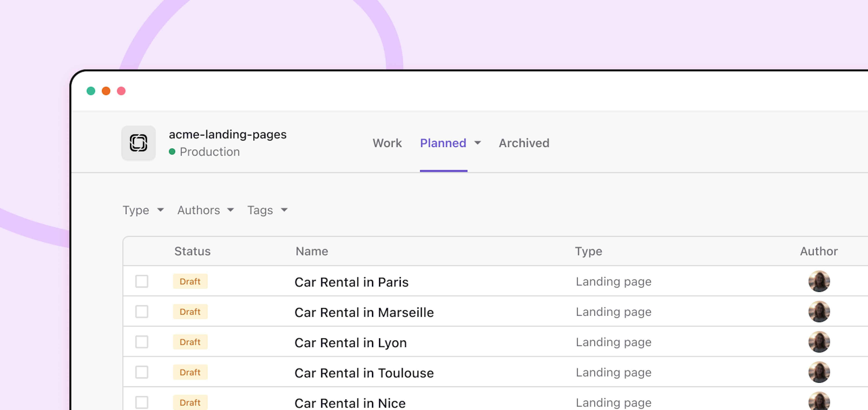
Task: Click author avatar in Paris row
Action: [819, 281]
